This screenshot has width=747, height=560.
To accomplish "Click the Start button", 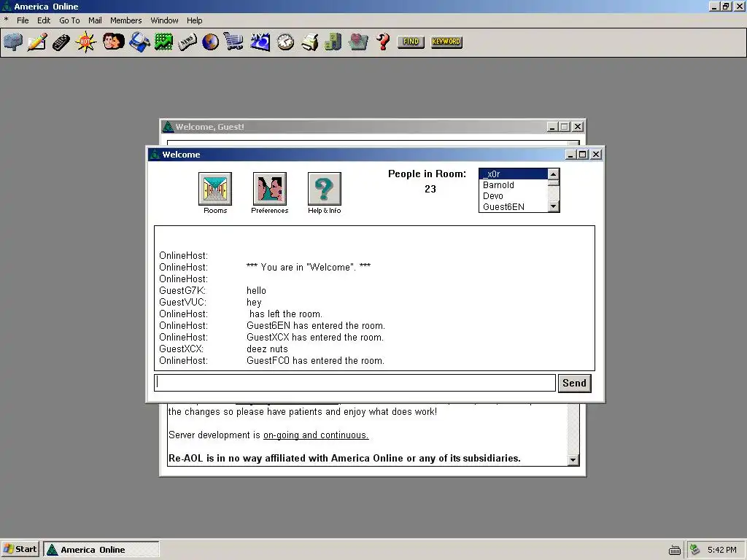I will tap(20, 549).
